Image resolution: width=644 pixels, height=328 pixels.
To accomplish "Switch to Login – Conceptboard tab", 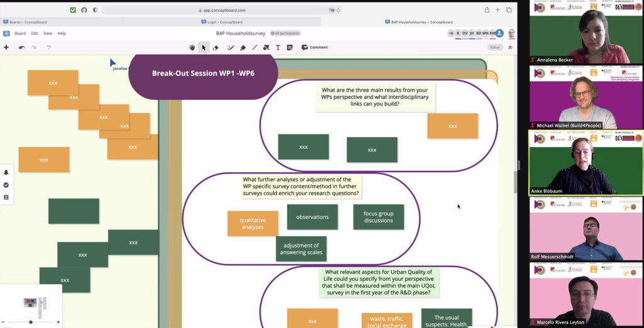I will [x=222, y=22].
